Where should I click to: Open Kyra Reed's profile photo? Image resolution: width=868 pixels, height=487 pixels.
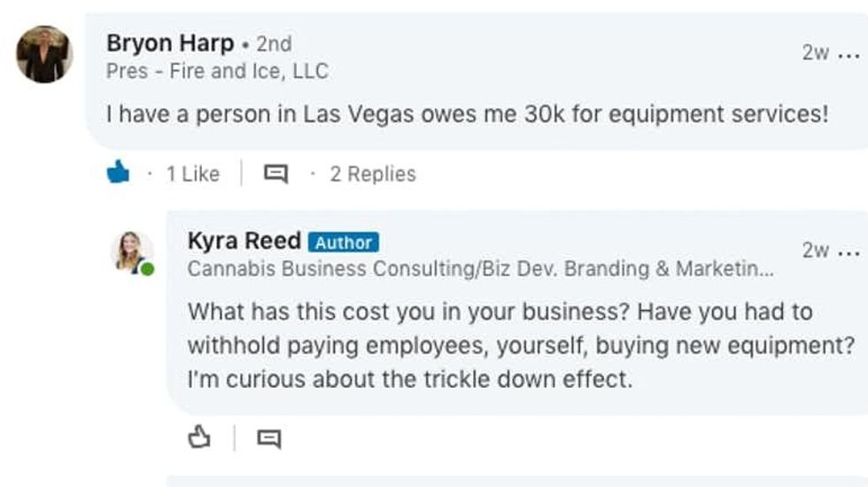[x=131, y=251]
